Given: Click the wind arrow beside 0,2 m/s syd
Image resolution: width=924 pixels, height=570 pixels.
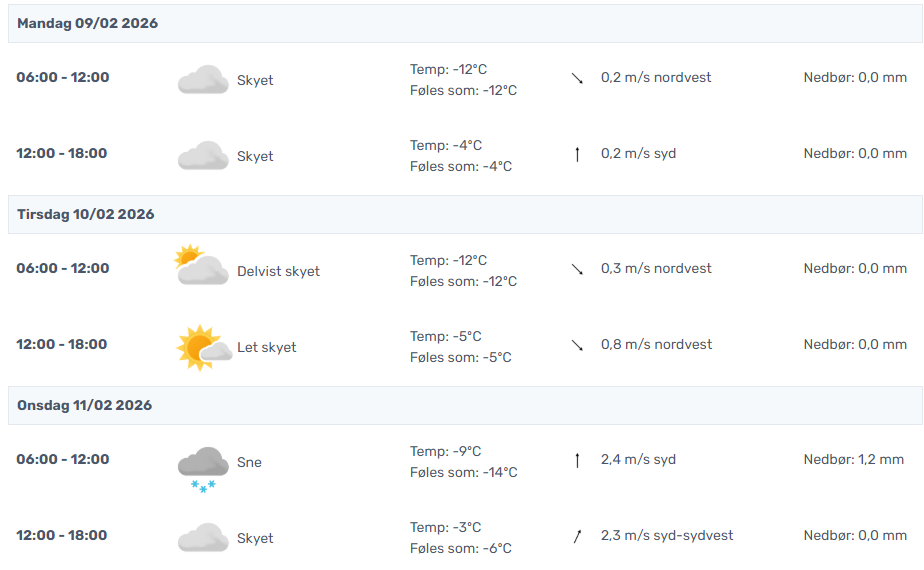Looking at the screenshot, I should [x=577, y=154].
